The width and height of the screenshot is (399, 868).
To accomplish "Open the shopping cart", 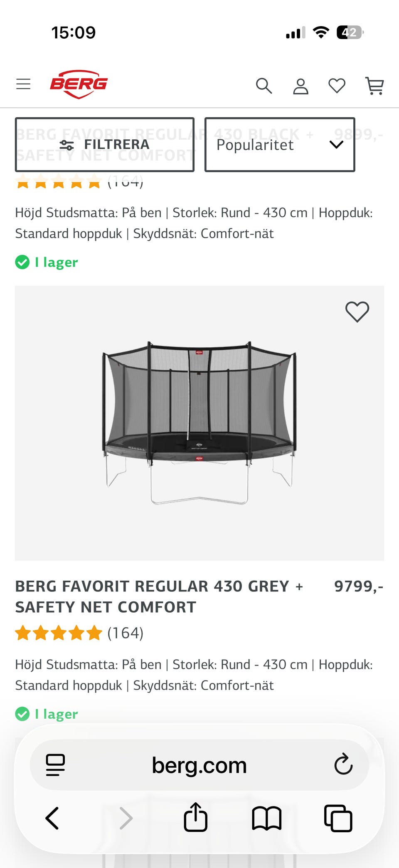I will (x=374, y=86).
